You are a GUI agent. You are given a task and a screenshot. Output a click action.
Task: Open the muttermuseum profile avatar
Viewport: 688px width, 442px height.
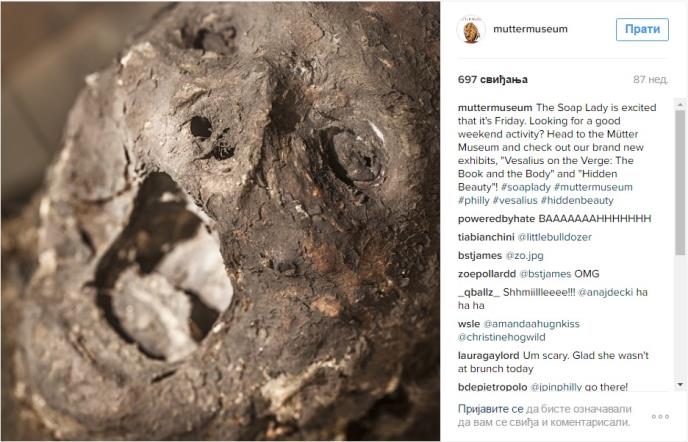(x=471, y=29)
